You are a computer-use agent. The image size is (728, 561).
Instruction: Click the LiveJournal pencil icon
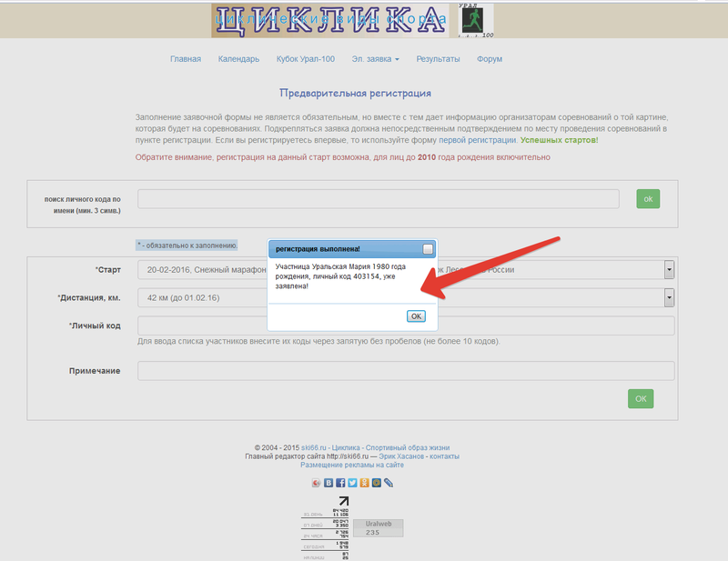click(388, 483)
